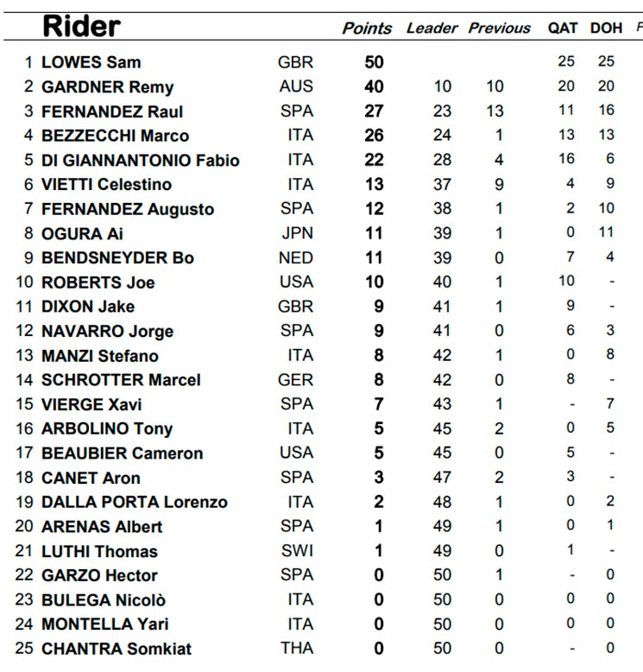Click Sam Lowes' 50 points total
This screenshot has width=643, height=672.
point(374,62)
